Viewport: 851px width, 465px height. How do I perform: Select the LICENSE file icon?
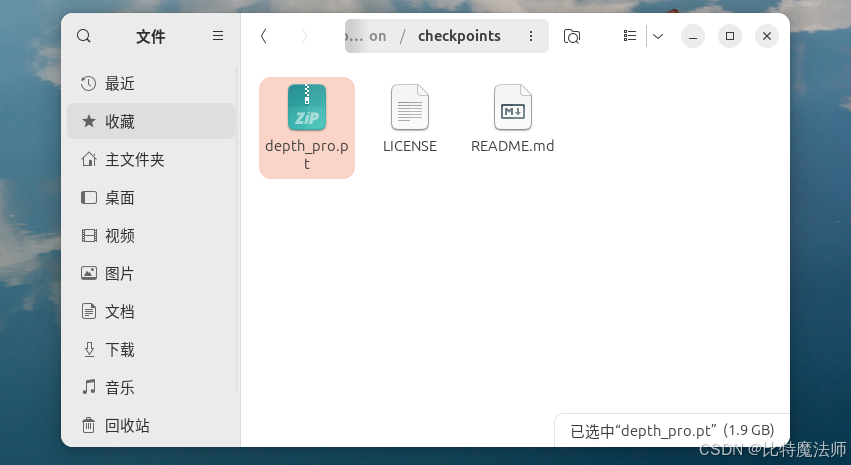tap(410, 107)
